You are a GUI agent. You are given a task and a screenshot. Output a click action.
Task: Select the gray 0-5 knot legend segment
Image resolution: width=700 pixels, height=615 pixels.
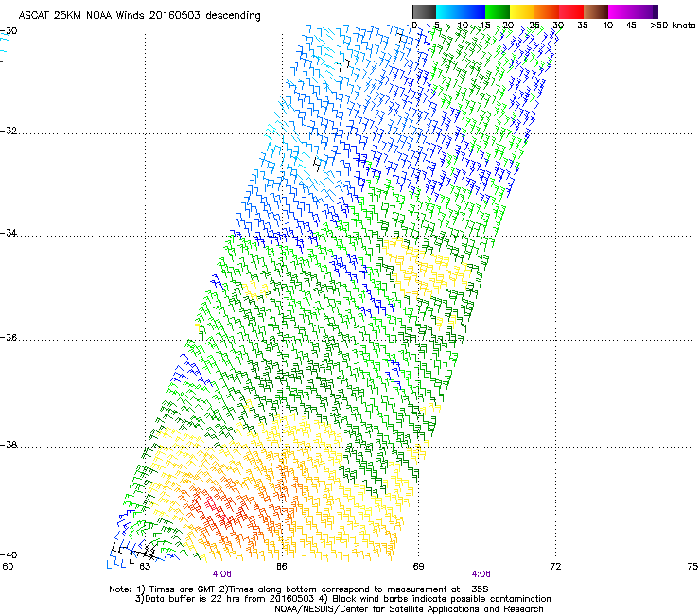click(x=424, y=11)
